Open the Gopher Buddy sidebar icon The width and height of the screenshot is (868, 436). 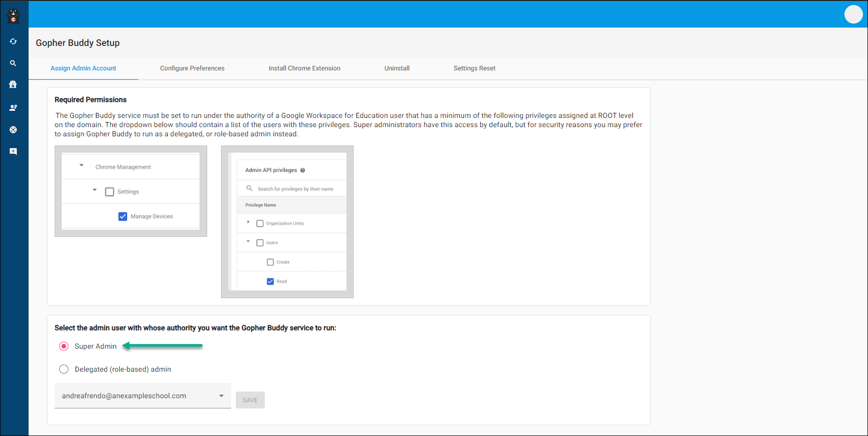point(13,85)
